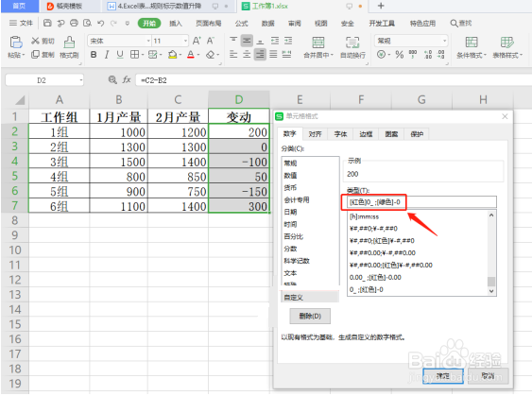Switch to the 插入 ribbon tab

coord(176,23)
